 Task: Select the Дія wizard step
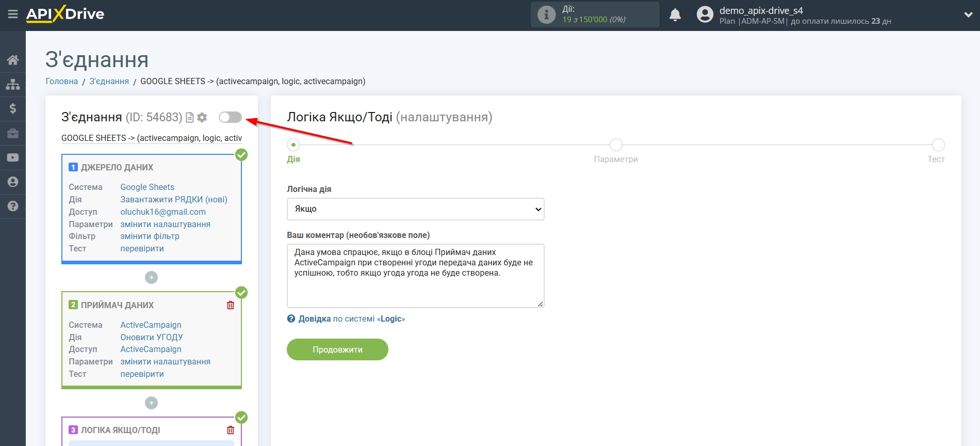click(293, 145)
